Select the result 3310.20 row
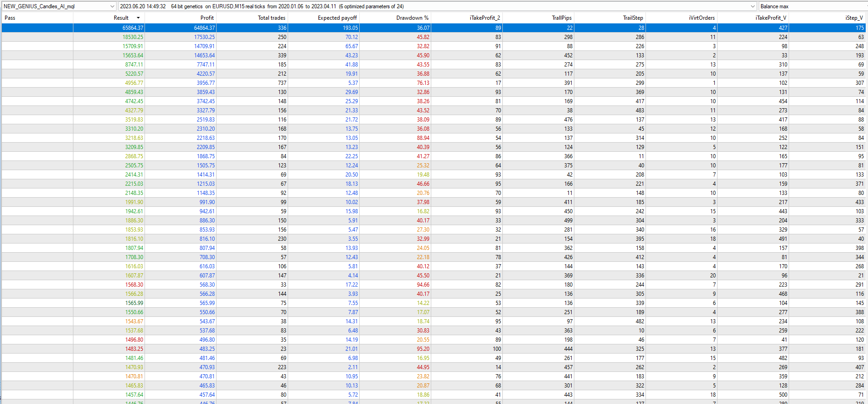This screenshot has width=868, height=404. [434, 129]
